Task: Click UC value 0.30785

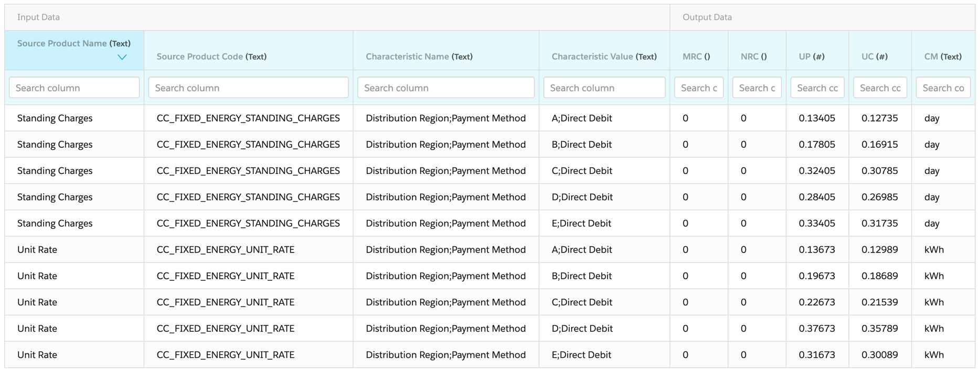Action: click(880, 171)
